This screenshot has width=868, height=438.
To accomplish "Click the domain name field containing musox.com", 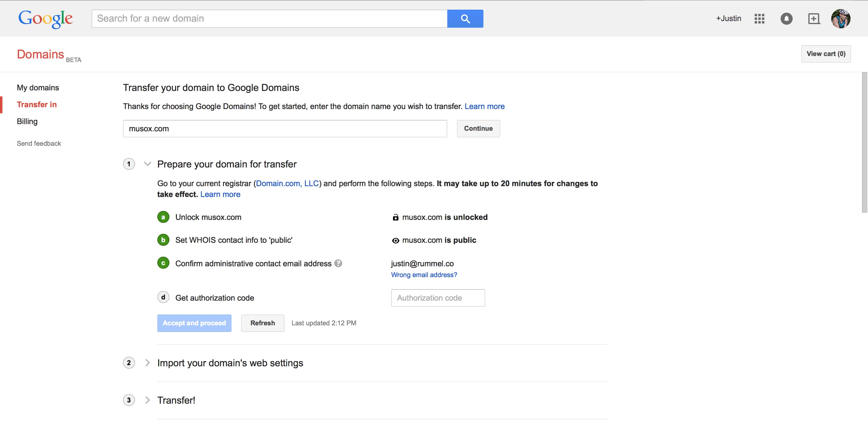I will [285, 128].
